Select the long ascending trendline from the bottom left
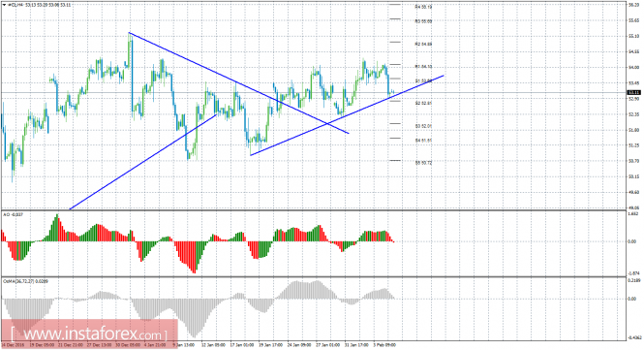 point(143,162)
